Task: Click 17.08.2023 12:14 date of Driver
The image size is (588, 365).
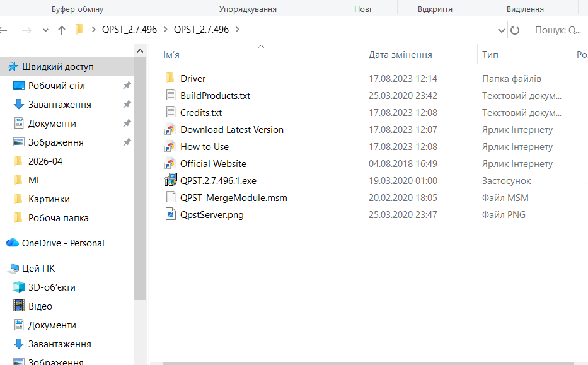Action: point(403,79)
